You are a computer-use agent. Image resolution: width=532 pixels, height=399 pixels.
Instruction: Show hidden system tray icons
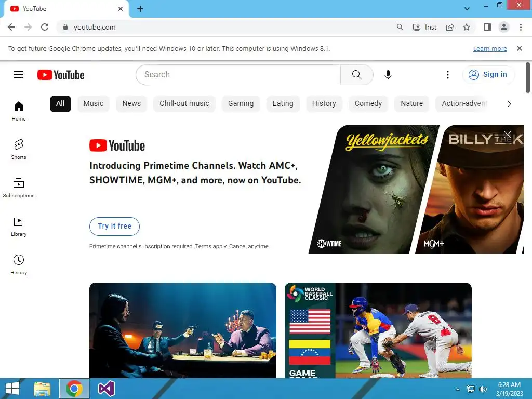458,389
